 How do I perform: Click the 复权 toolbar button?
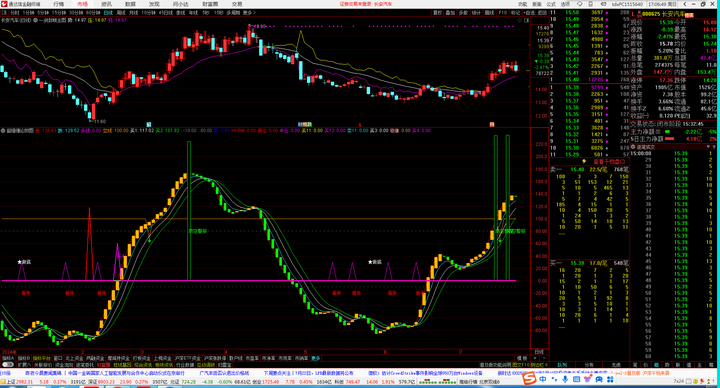[438, 13]
